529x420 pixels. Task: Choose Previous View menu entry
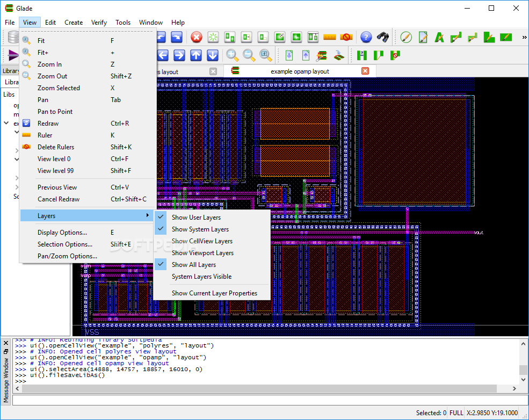88,187
